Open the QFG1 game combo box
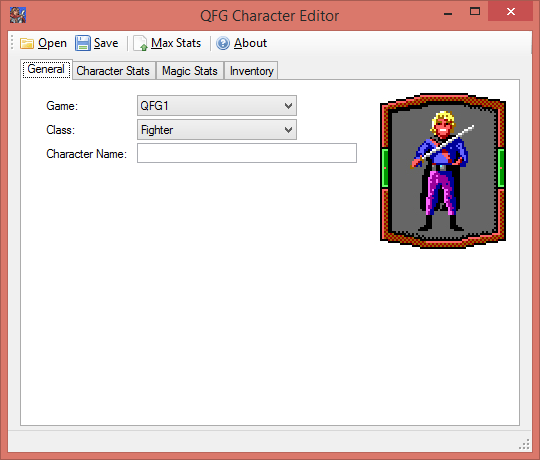 point(217,106)
